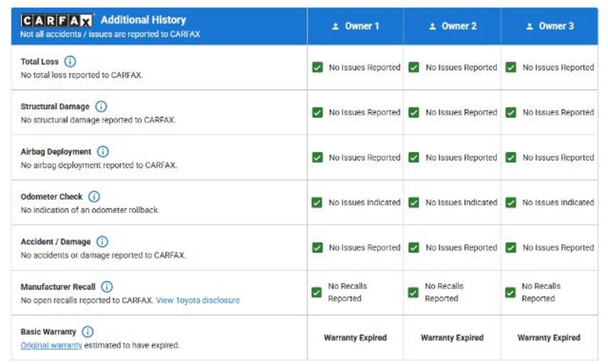Click 'No airbag deployment reported to CARFAX.' text

(99, 165)
